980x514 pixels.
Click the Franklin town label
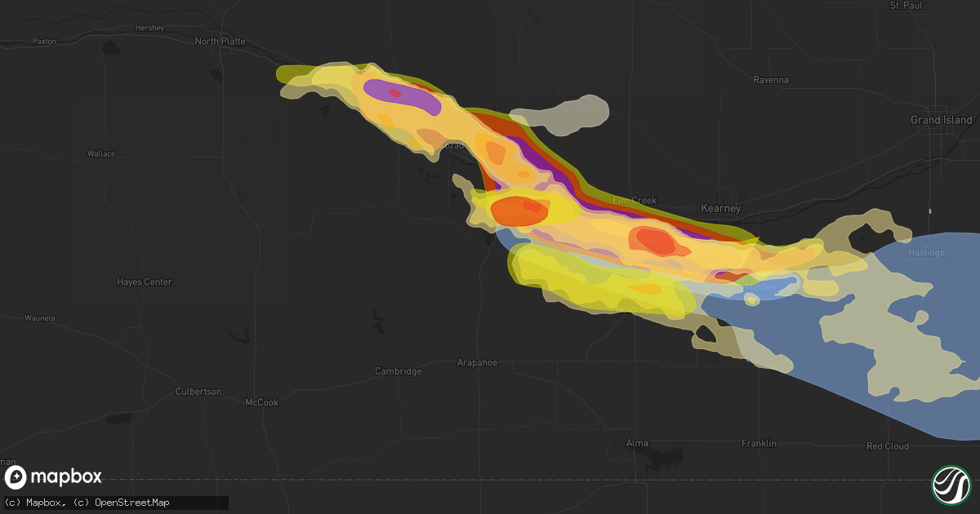click(x=759, y=443)
